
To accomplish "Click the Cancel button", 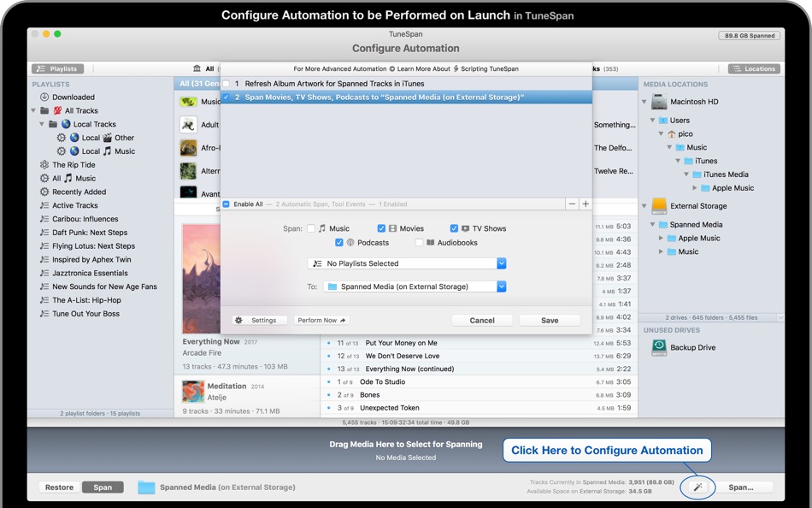I will tap(482, 321).
